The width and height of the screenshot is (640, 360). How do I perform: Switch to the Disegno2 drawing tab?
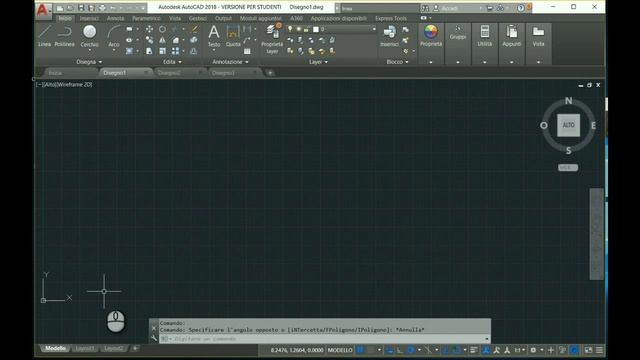click(x=178, y=73)
